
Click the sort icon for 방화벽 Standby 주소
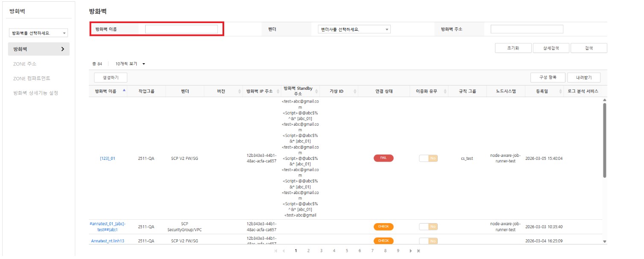(x=316, y=91)
